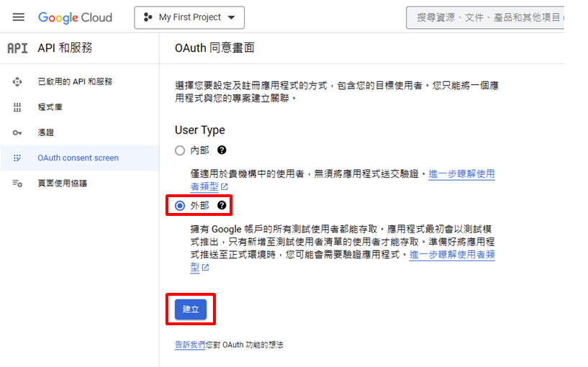Select the 內部 user type radio button
The image size is (588, 367).
[x=180, y=150]
